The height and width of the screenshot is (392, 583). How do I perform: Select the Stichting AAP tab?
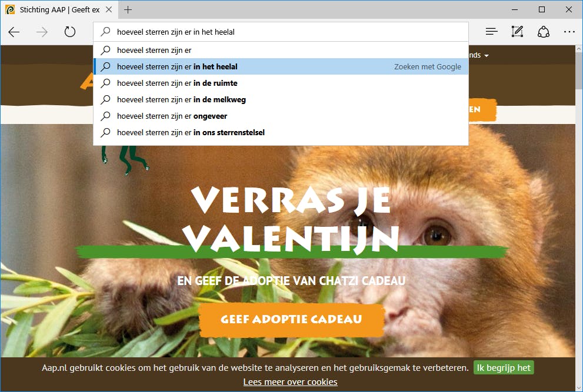tap(59, 9)
